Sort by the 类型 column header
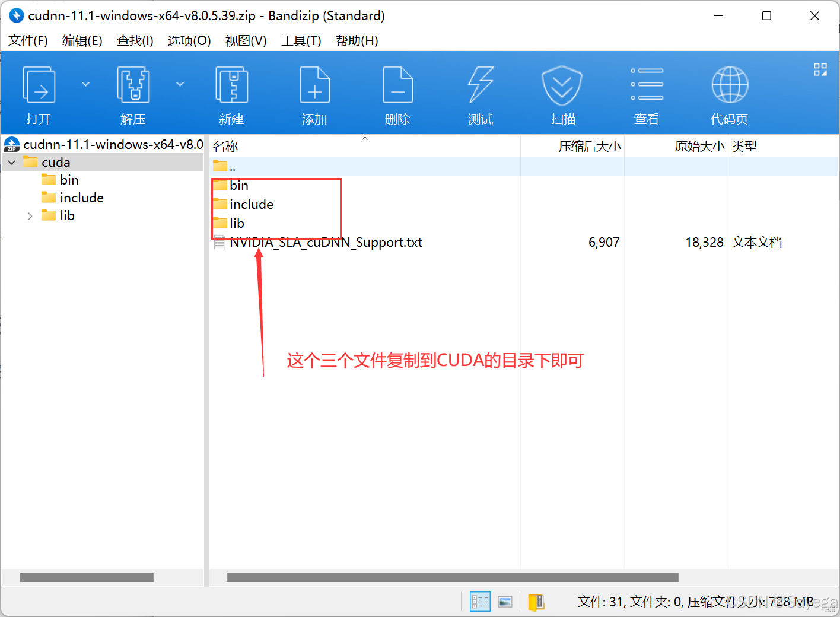 (783, 146)
